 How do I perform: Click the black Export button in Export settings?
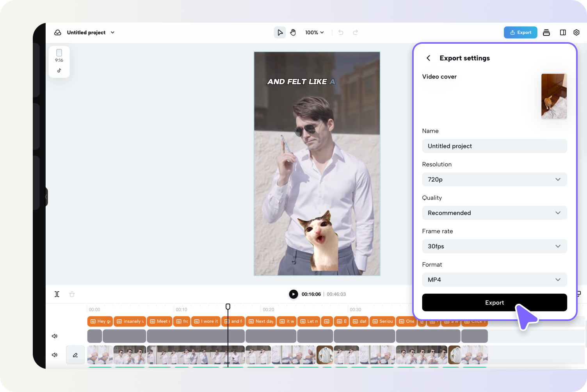[x=495, y=303]
